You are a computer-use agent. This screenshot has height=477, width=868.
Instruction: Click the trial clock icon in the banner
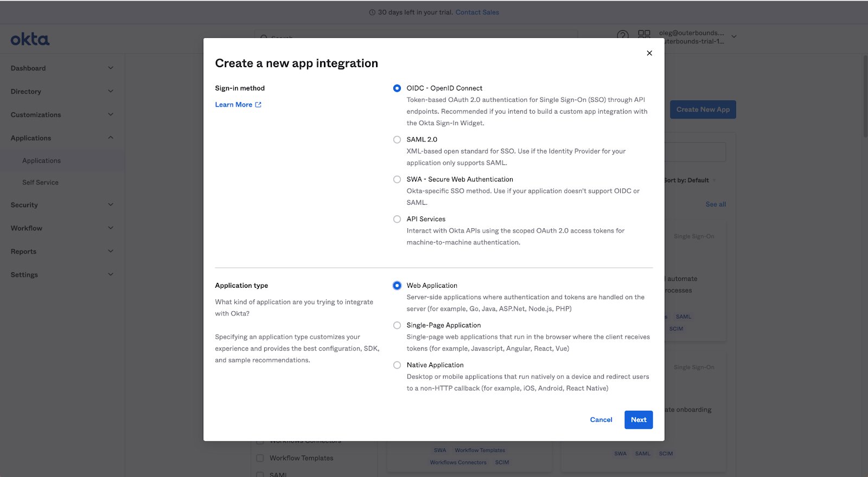click(372, 12)
